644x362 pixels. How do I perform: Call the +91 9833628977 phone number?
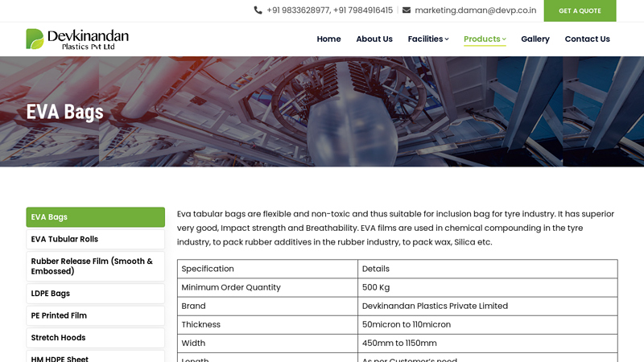click(298, 10)
